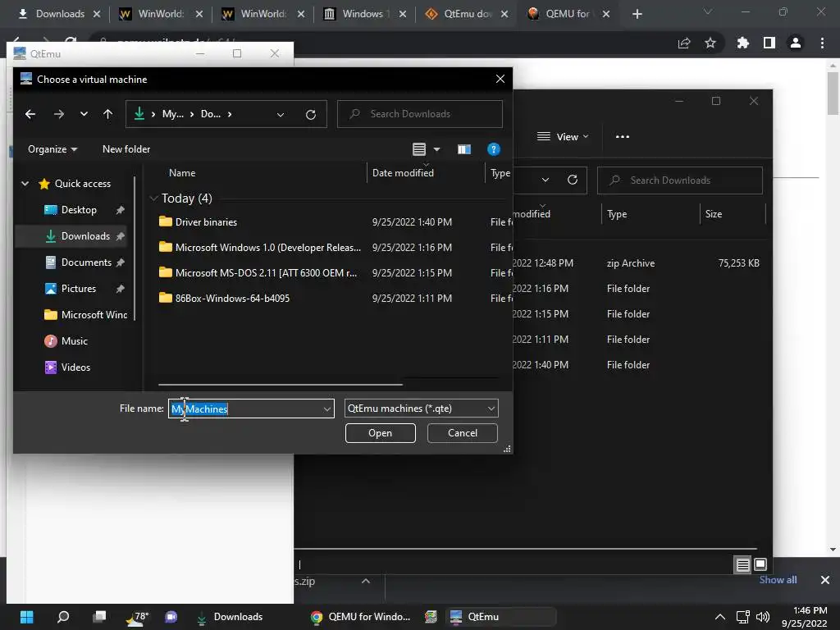Viewport: 840px width, 630px height.
Task: Switch Explorer to large icons view
Action: click(x=760, y=564)
